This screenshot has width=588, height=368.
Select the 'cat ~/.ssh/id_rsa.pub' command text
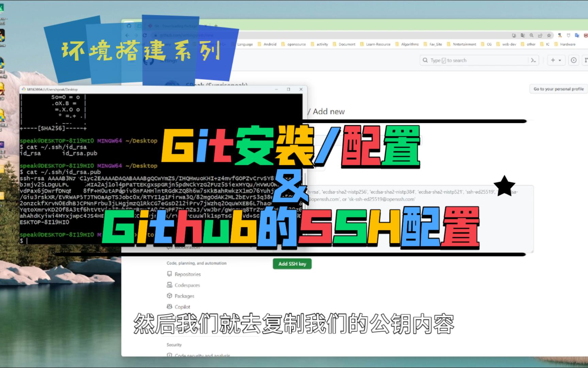(x=64, y=172)
